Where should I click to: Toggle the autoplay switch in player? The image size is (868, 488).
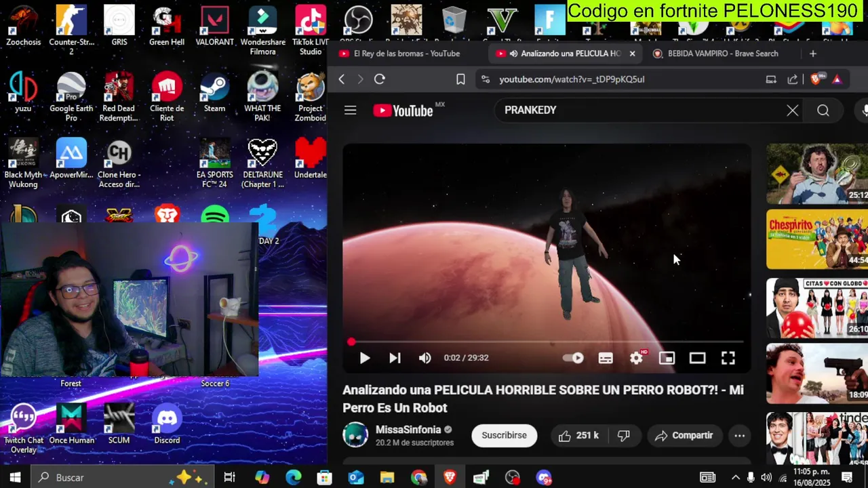pyautogui.click(x=574, y=358)
